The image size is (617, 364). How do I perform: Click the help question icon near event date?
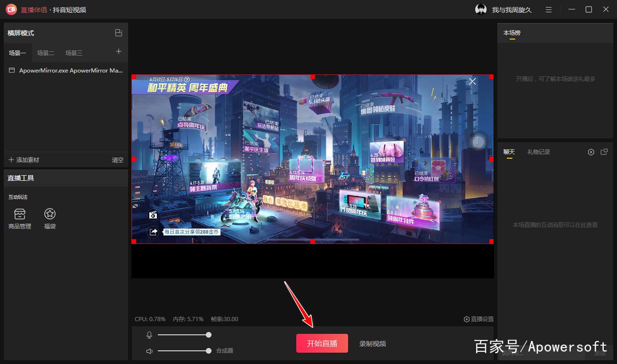tap(187, 80)
